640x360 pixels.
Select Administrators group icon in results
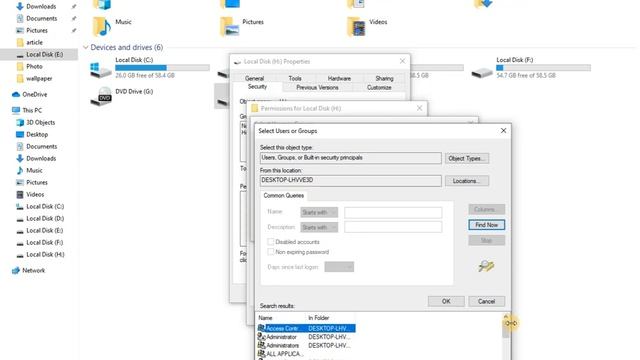[261, 345]
